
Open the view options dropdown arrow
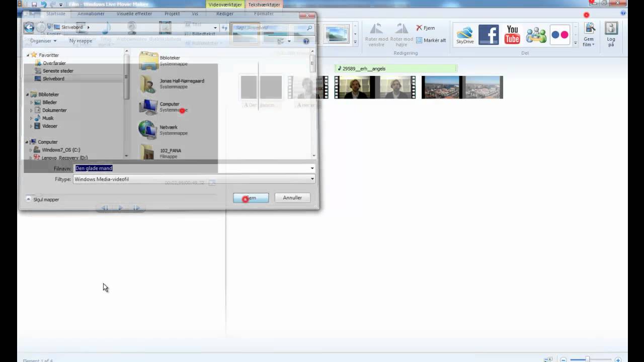click(x=289, y=41)
